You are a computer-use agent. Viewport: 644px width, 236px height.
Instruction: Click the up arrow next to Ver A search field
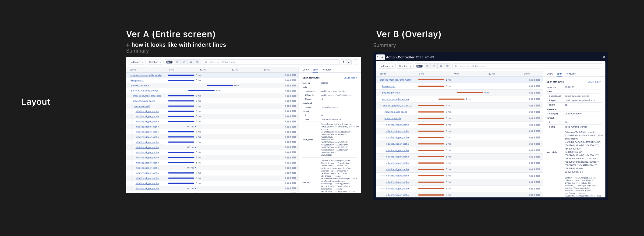pyautogui.click(x=343, y=62)
